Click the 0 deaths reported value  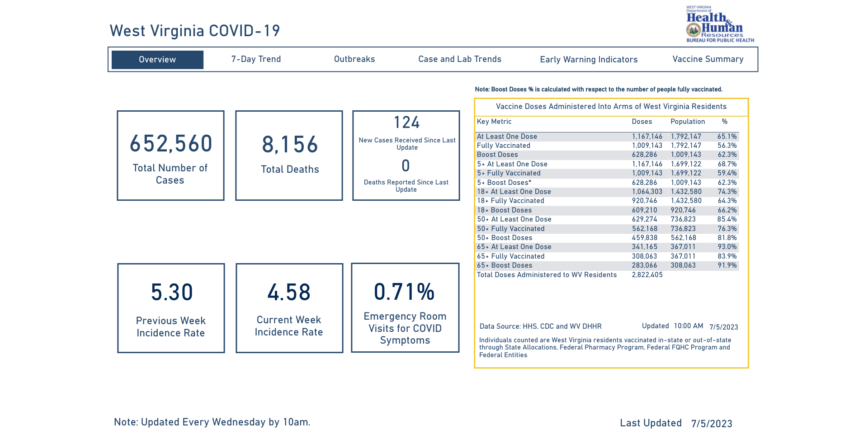[406, 166]
